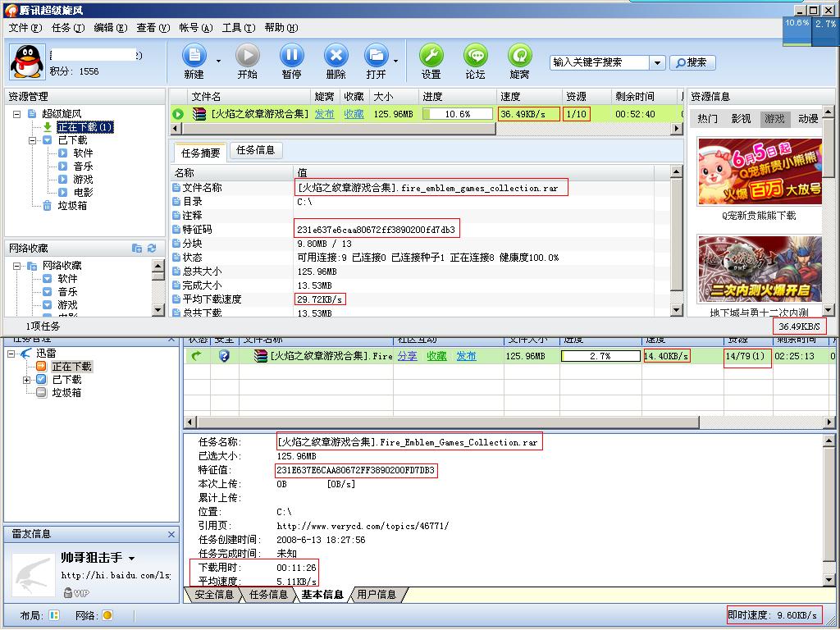Open the 帐号(A) menu
The height and width of the screenshot is (630, 840).
[x=196, y=28]
